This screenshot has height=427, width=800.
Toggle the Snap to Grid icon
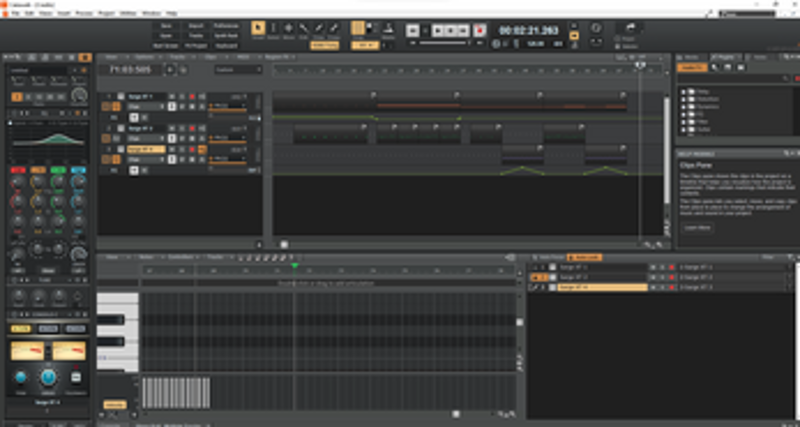pos(358,28)
